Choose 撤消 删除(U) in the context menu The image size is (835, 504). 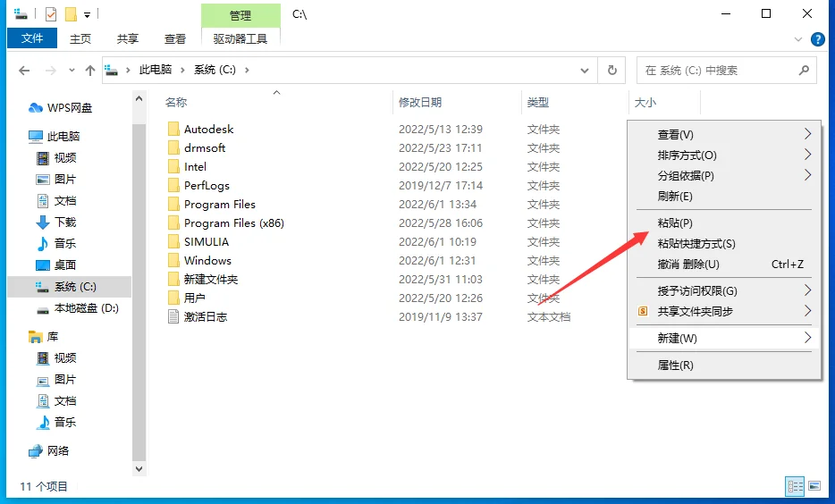pyautogui.click(x=724, y=264)
